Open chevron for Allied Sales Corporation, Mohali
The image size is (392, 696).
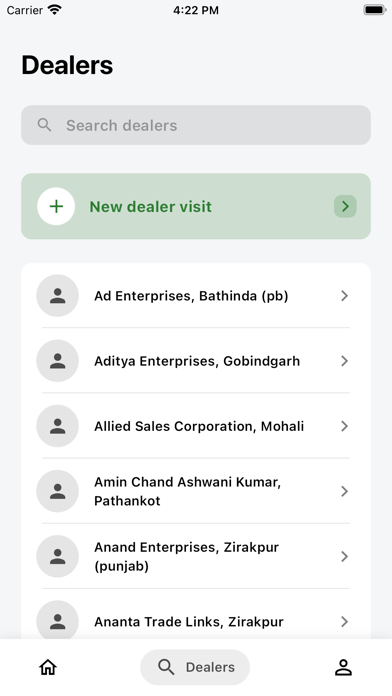click(x=344, y=426)
